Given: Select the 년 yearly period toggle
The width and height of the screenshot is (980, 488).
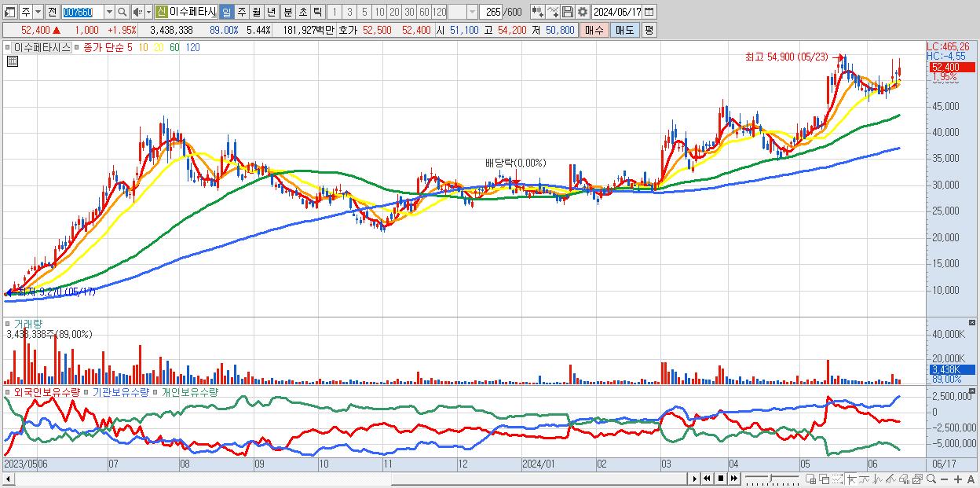Looking at the screenshot, I should tap(271, 12).
